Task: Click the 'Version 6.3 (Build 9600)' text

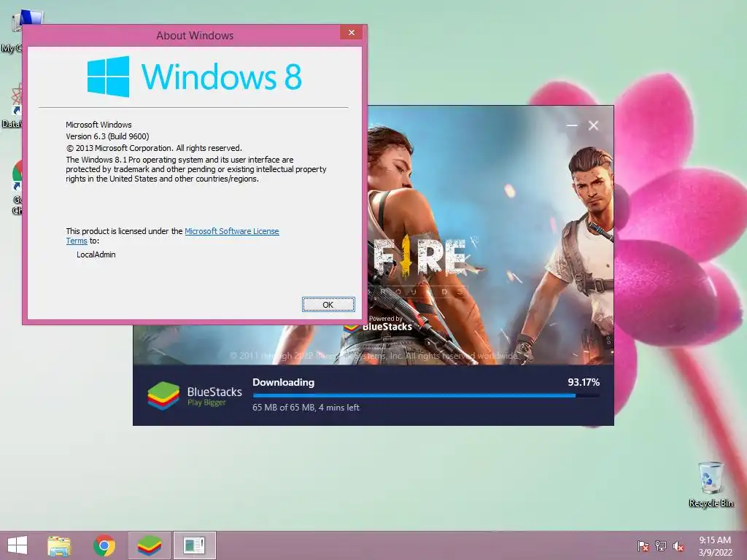Action: click(x=107, y=136)
